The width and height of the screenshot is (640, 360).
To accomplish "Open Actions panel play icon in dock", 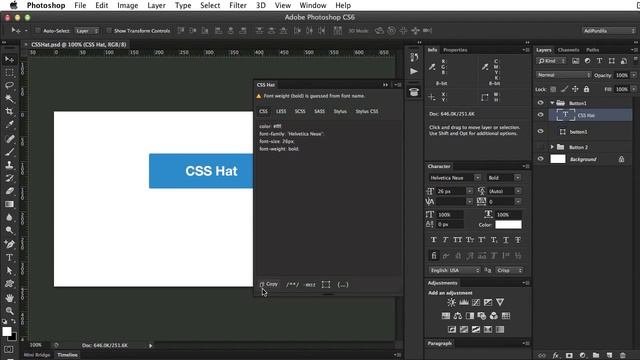I will 414,71.
